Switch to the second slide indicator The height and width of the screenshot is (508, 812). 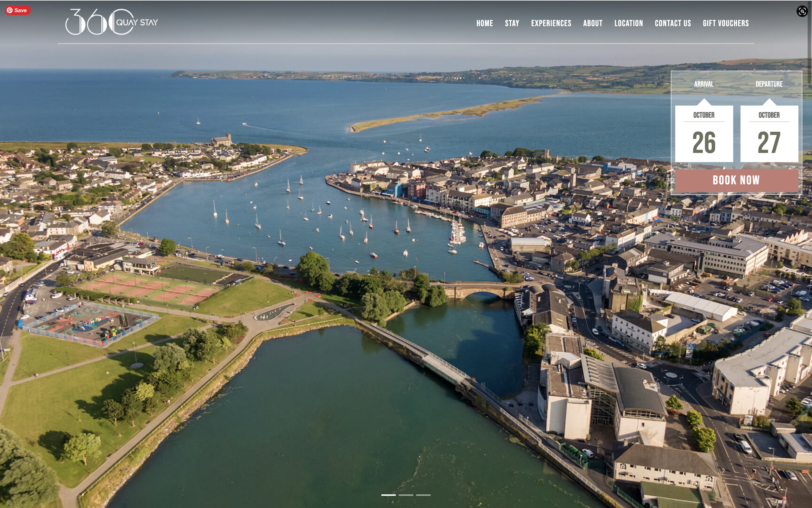[x=406, y=495]
